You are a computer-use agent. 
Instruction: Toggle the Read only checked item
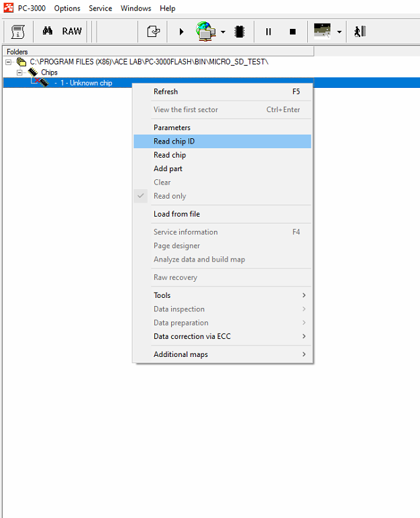point(170,196)
